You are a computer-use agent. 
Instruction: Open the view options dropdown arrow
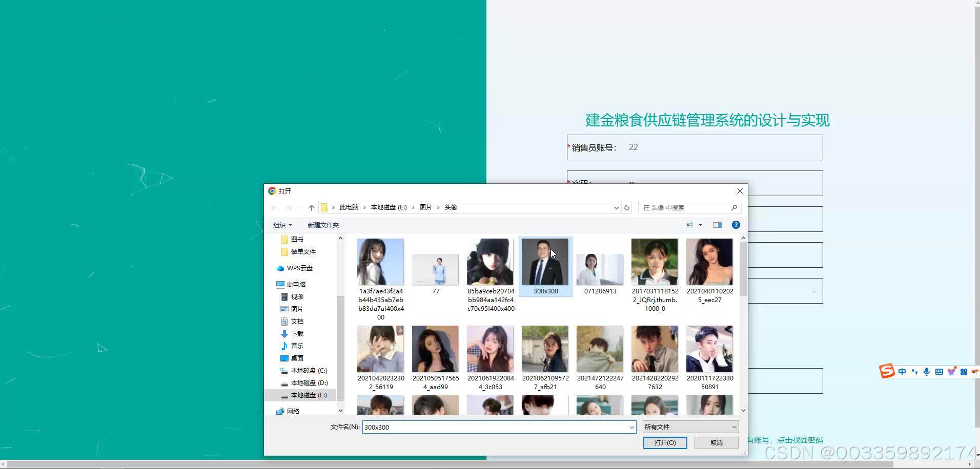700,225
